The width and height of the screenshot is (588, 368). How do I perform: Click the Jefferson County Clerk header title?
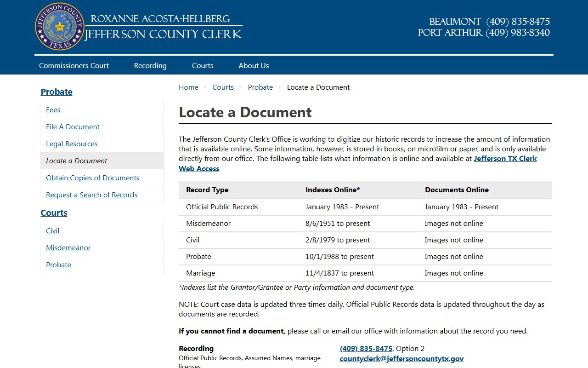[163, 34]
